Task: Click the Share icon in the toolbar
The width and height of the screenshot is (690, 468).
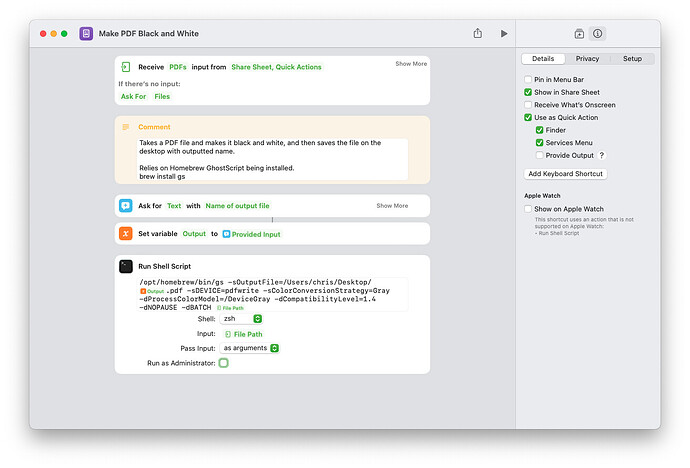Action: click(x=478, y=33)
